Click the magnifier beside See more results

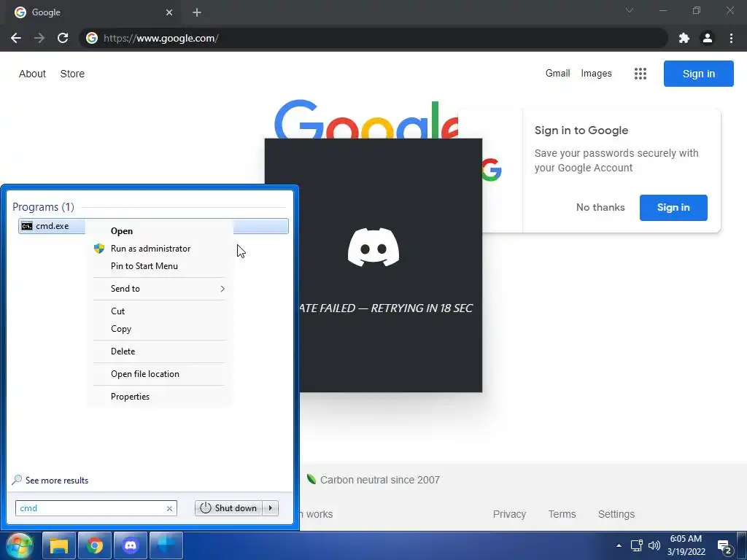(x=17, y=480)
